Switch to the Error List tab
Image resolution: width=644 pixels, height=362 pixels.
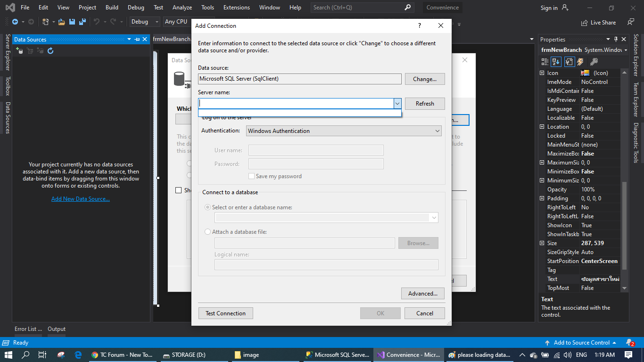pos(28,329)
